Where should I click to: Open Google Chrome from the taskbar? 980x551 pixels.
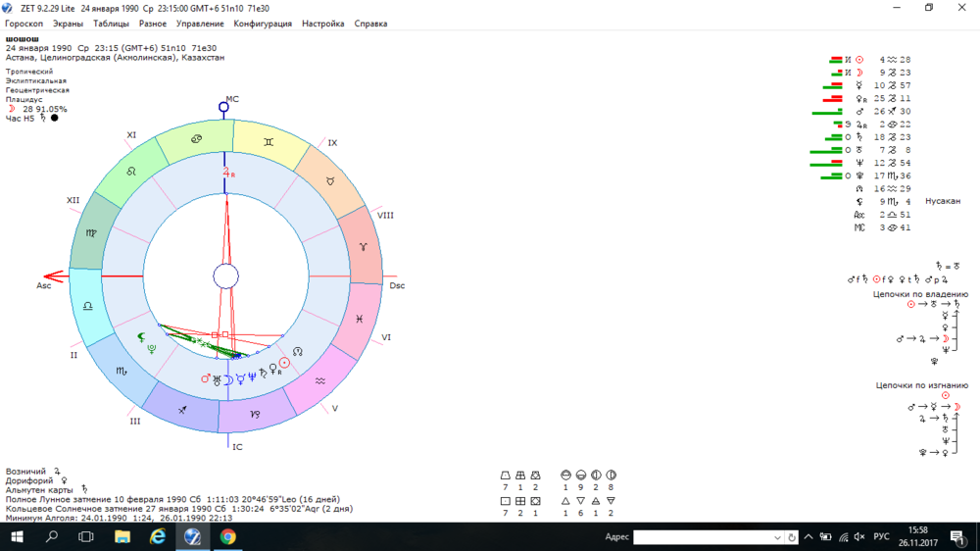click(227, 536)
